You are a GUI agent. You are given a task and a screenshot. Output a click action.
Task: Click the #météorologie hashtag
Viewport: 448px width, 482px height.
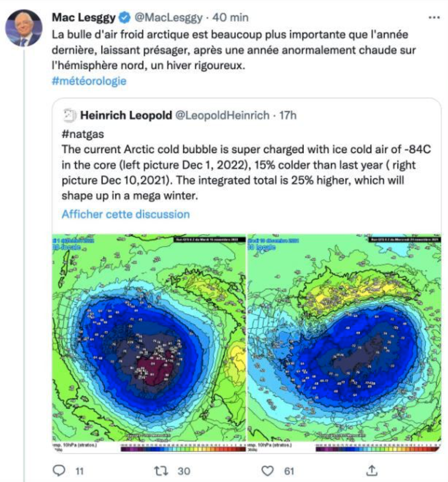pos(89,81)
